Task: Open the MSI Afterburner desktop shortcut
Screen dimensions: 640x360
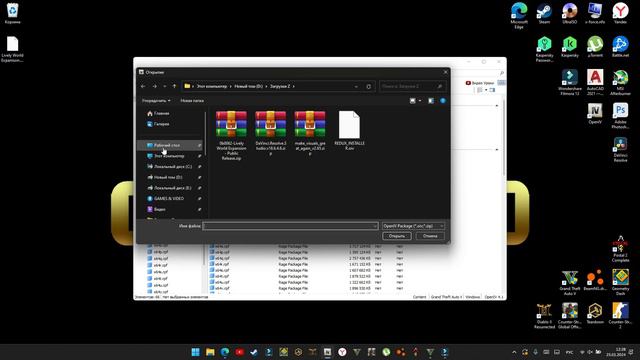Action: coord(620,82)
